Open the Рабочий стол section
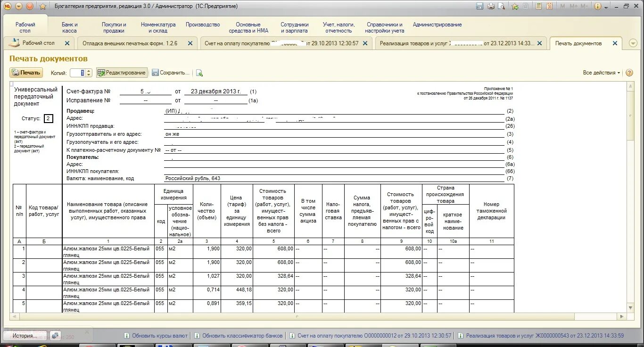This screenshot has height=347, width=644. pos(25,27)
